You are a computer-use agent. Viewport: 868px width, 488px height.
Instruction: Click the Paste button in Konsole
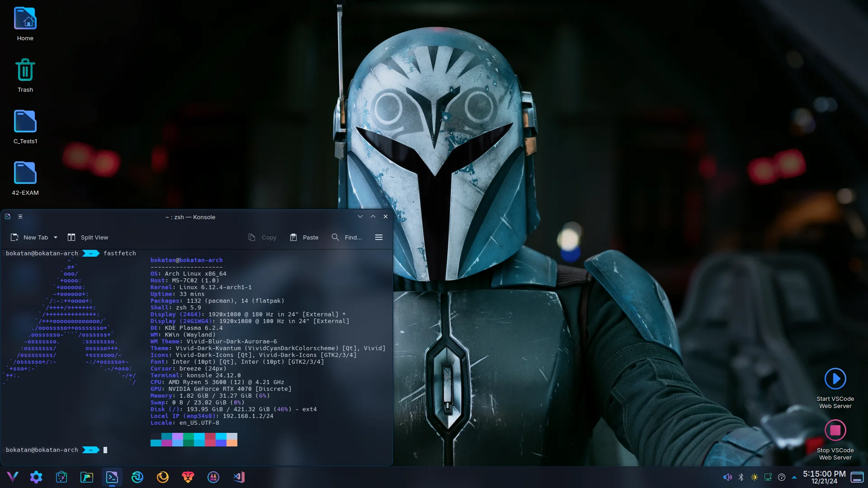(304, 237)
